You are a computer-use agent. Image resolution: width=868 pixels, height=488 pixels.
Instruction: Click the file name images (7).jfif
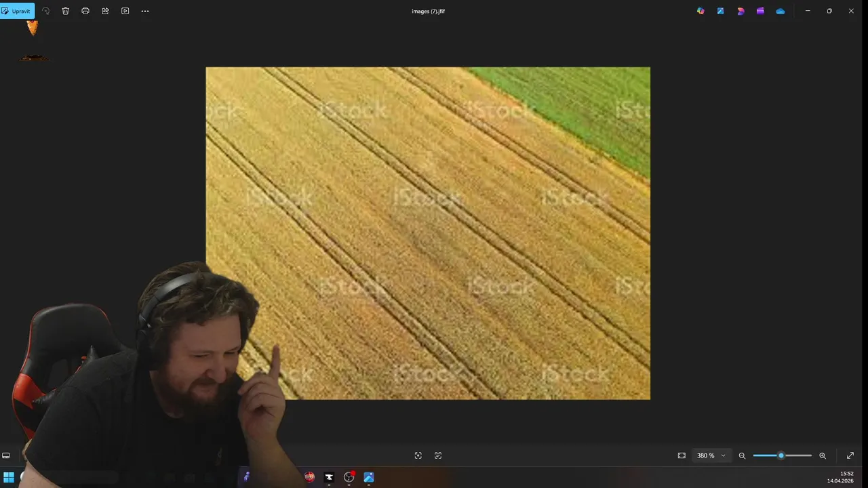(429, 12)
